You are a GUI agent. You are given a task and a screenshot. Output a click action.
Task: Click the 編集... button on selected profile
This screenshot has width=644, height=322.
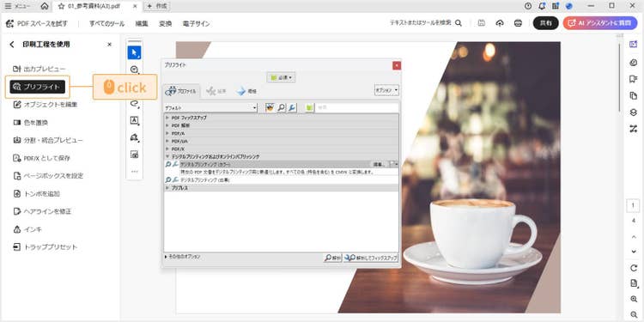click(379, 164)
